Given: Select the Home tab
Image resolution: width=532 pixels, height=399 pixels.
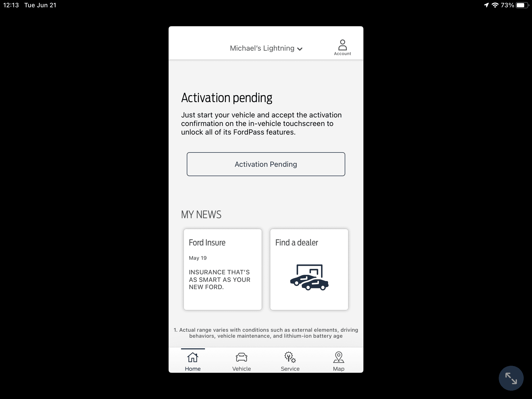Looking at the screenshot, I should click(193, 361).
